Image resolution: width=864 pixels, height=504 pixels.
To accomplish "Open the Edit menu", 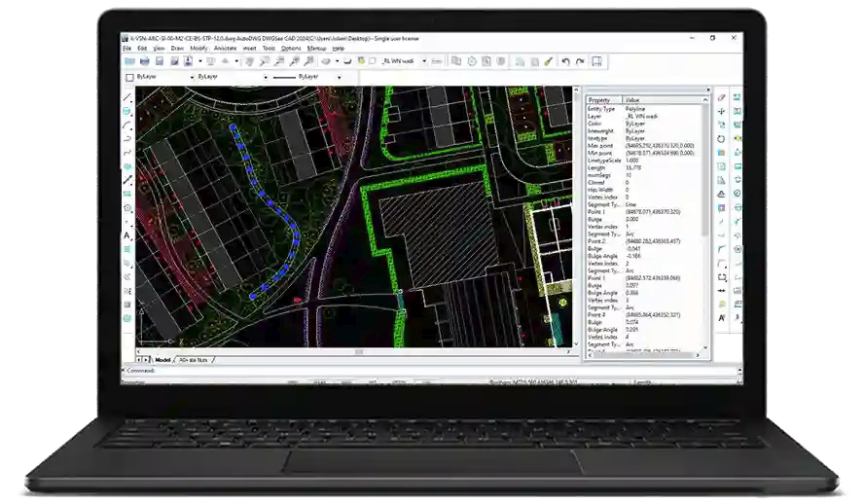I will [142, 49].
